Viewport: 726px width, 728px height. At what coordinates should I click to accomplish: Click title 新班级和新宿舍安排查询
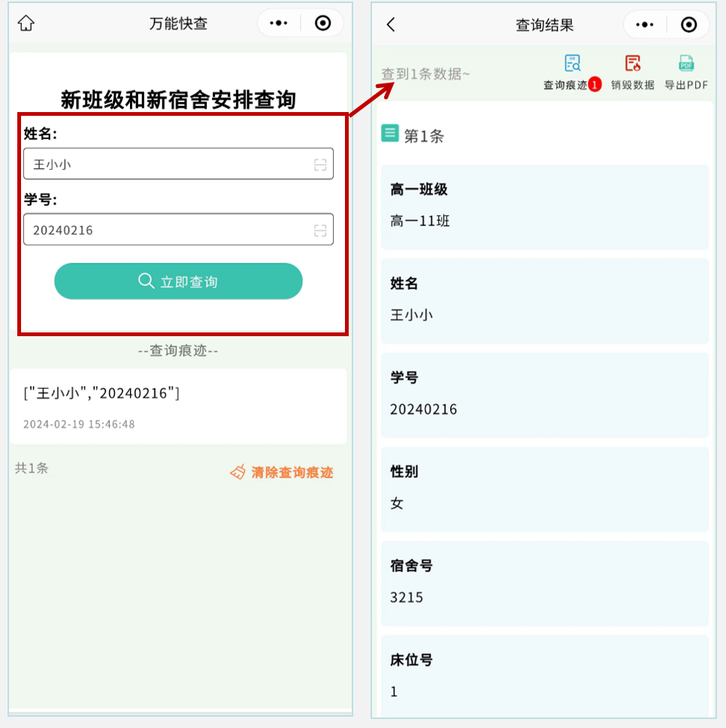(178, 100)
